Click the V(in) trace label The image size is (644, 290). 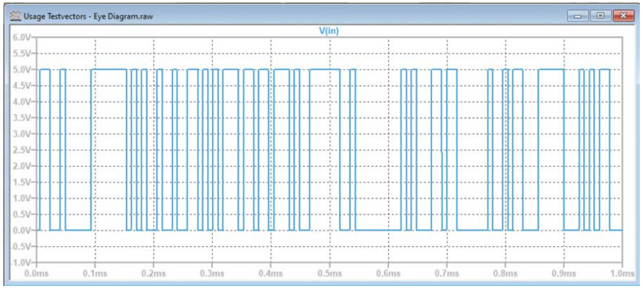click(x=329, y=32)
